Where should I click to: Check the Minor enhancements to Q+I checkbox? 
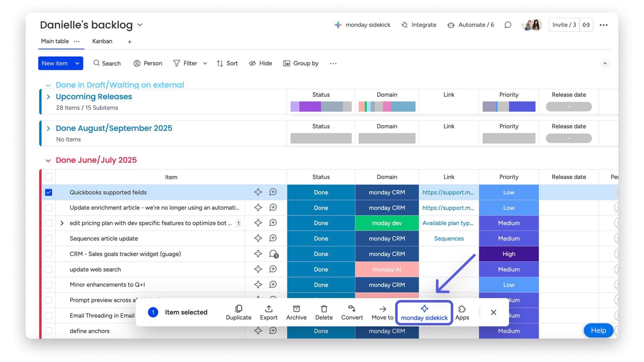49,285
